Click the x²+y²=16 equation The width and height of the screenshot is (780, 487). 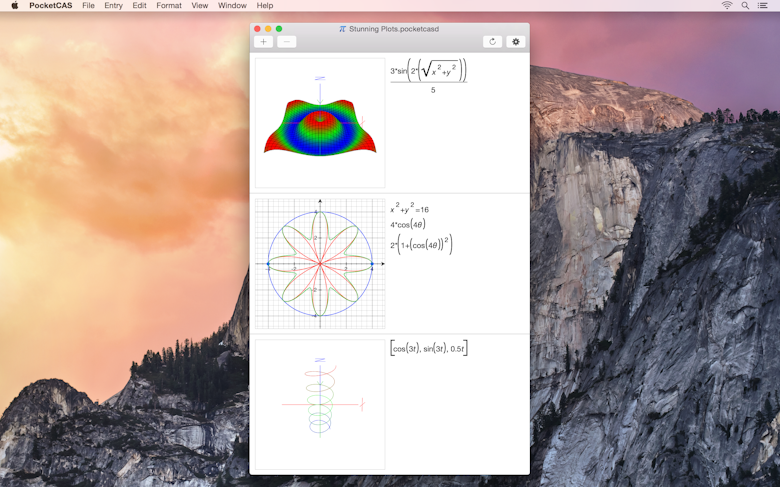coord(409,208)
